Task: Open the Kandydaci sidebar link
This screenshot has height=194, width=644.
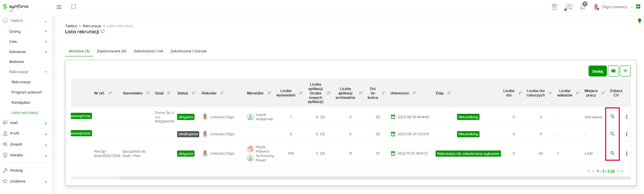Action: (x=21, y=102)
